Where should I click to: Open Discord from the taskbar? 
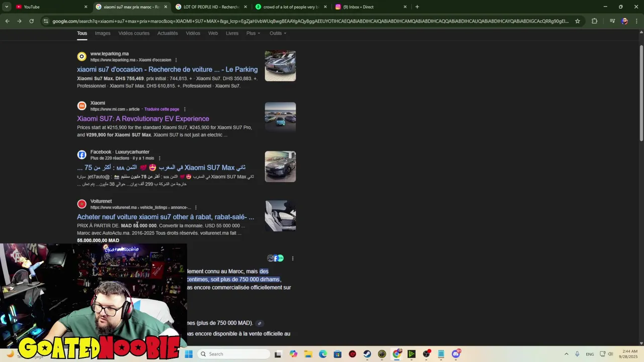(x=456, y=354)
